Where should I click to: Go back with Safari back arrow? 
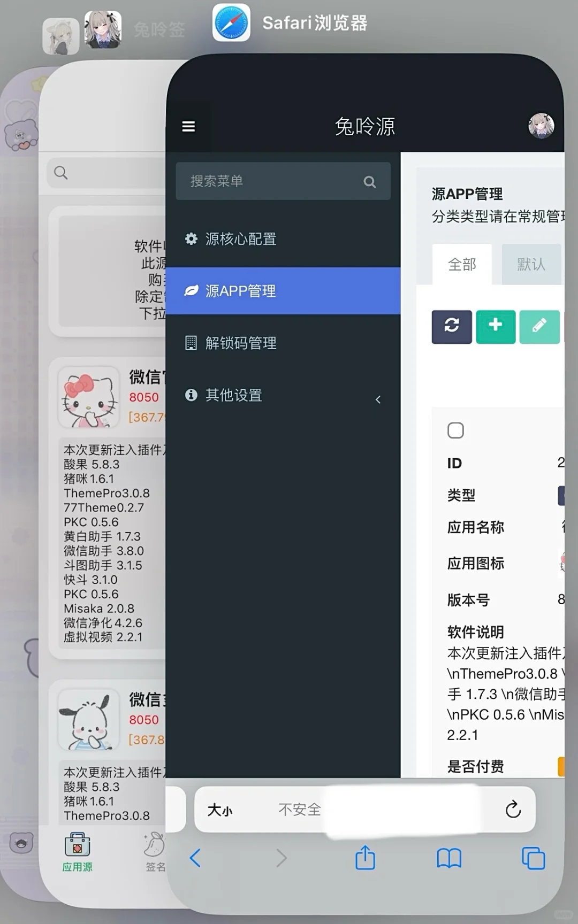pyautogui.click(x=195, y=858)
